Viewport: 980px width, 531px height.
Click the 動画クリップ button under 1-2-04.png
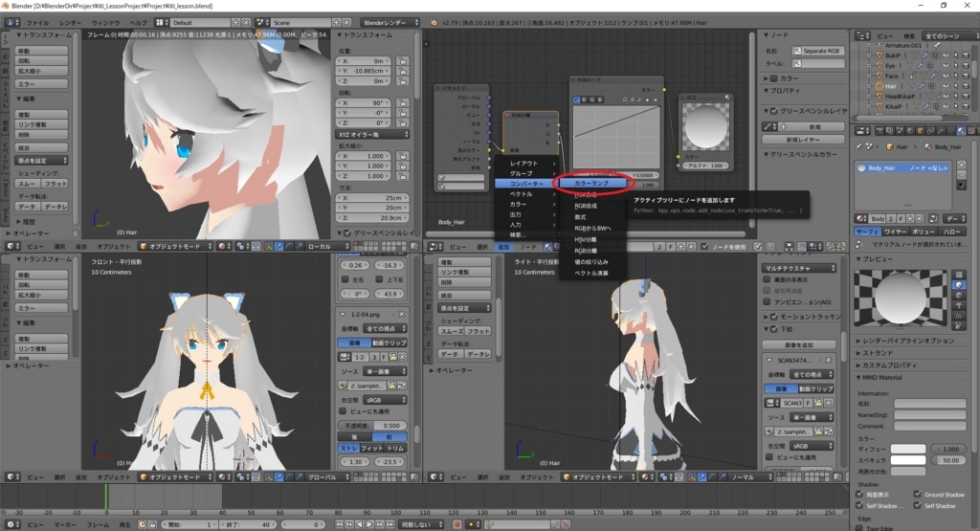(390, 343)
